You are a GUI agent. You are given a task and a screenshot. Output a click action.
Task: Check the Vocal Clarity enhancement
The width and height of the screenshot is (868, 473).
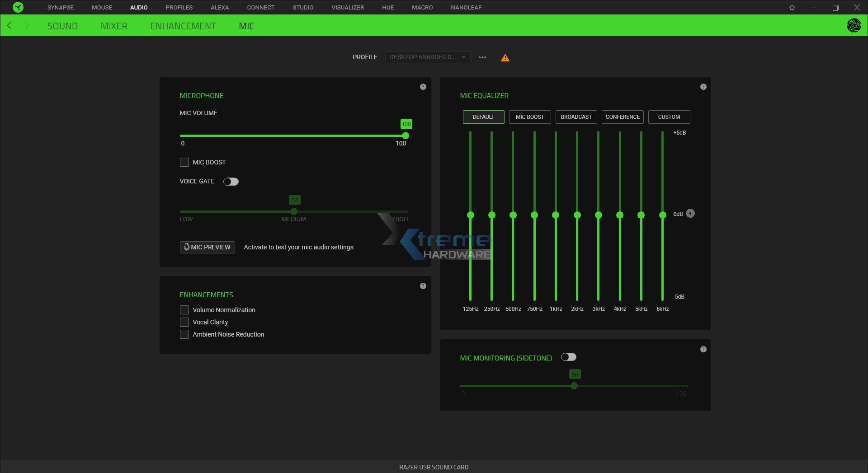pos(184,322)
